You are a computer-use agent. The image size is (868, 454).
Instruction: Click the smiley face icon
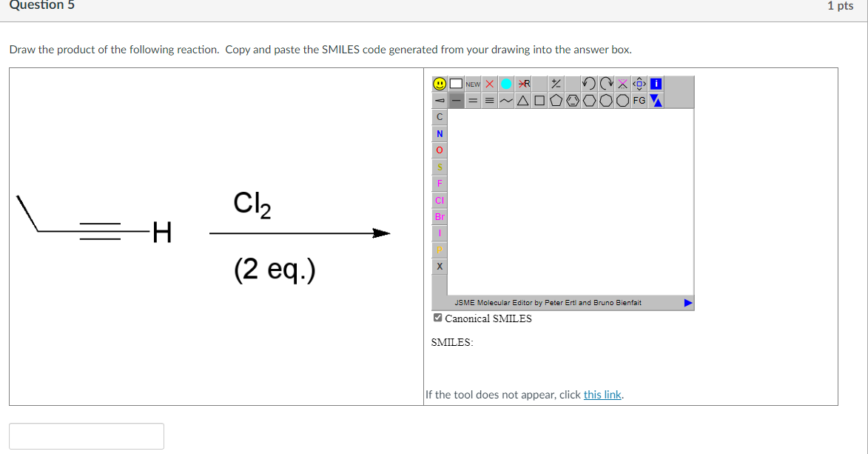440,84
